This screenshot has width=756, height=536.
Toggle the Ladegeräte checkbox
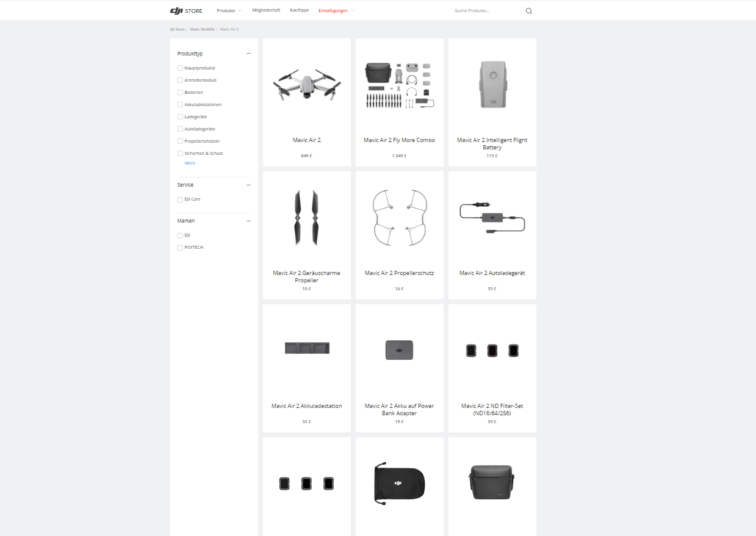tap(180, 117)
